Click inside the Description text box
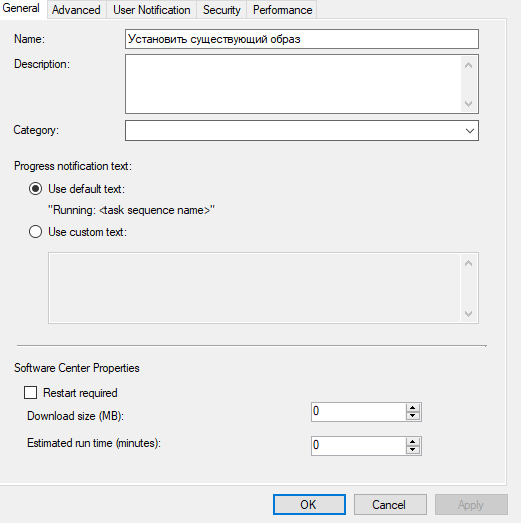 (x=294, y=84)
